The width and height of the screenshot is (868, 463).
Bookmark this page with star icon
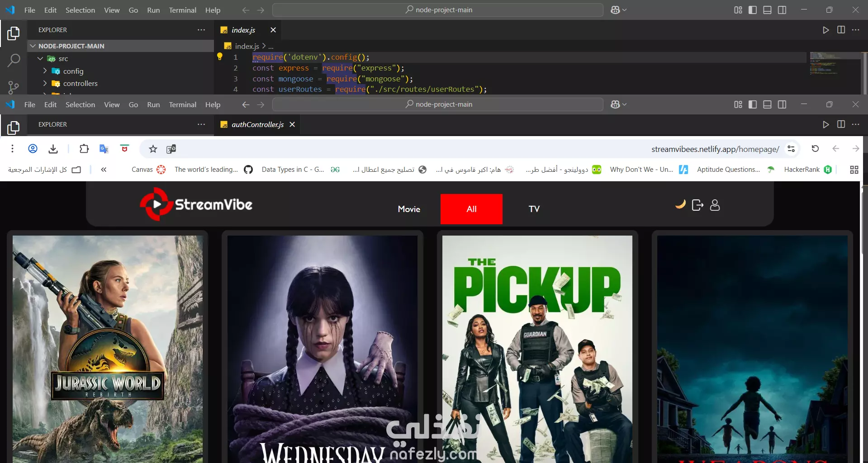click(x=153, y=149)
